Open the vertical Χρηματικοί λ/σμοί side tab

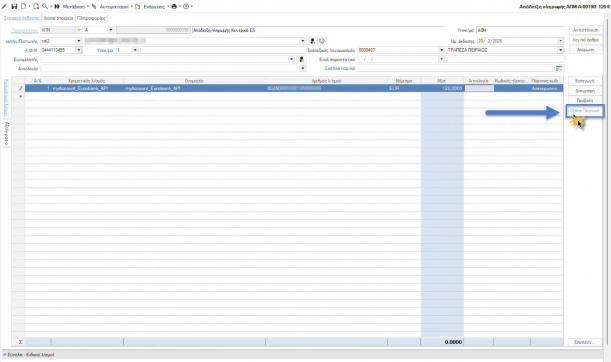pyautogui.click(x=6, y=97)
